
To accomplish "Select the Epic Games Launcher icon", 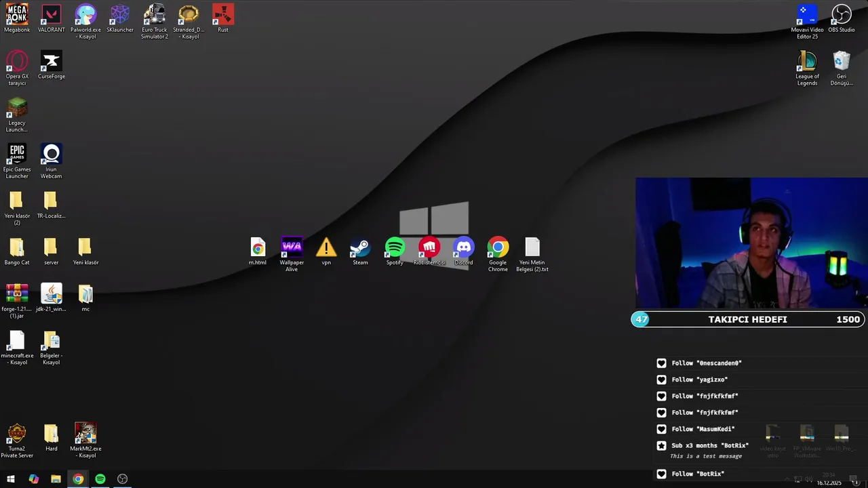I will [x=17, y=161].
